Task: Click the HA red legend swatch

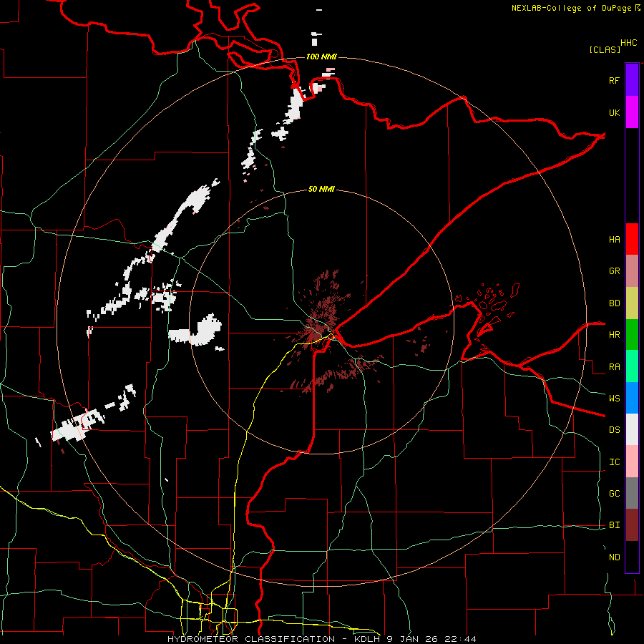Action: (632, 239)
